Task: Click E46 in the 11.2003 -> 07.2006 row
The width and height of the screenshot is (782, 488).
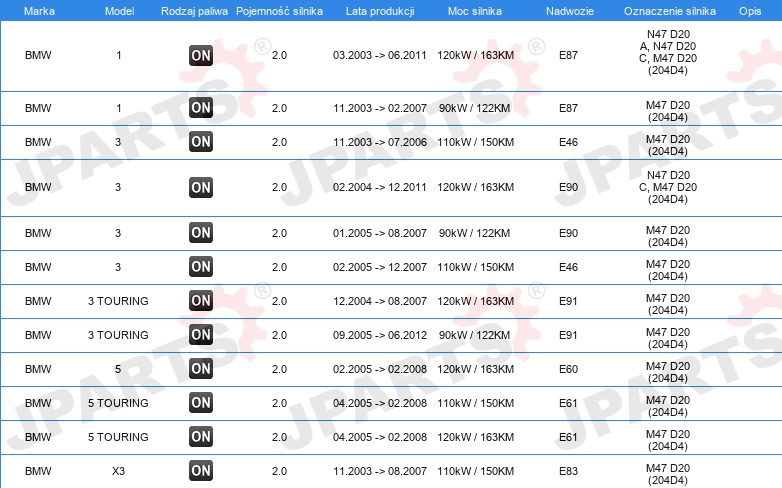Action: [x=568, y=142]
